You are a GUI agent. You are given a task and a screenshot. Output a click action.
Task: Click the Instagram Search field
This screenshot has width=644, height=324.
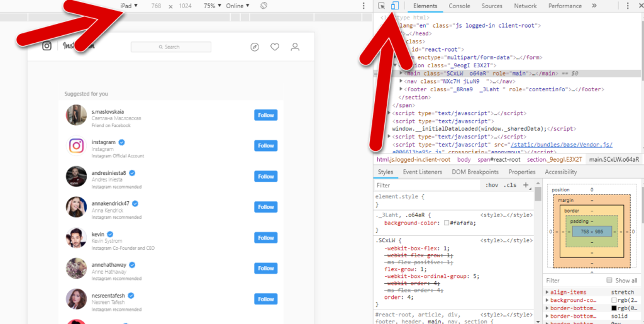(x=171, y=47)
